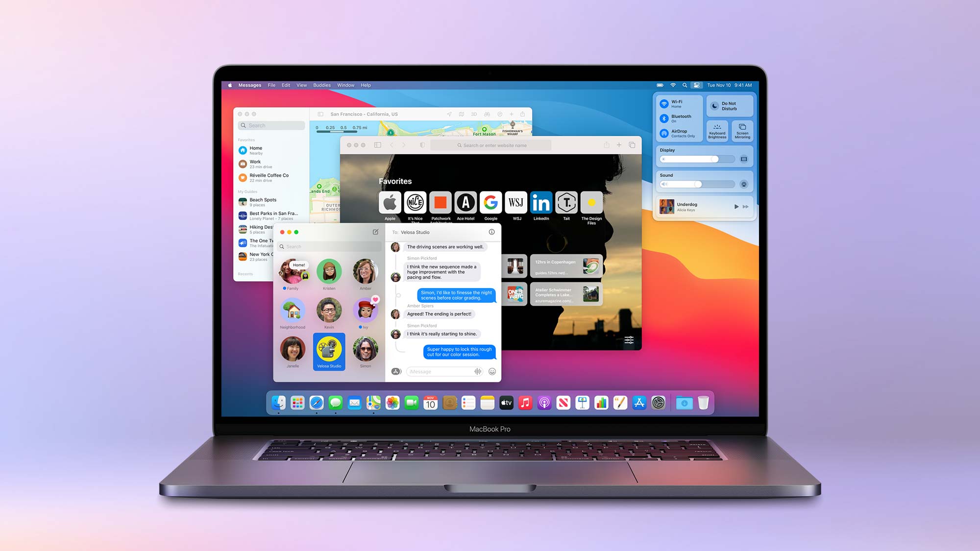The height and width of the screenshot is (551, 980).
Task: Toggle Bluetooth on in Control Center
Action: [665, 119]
